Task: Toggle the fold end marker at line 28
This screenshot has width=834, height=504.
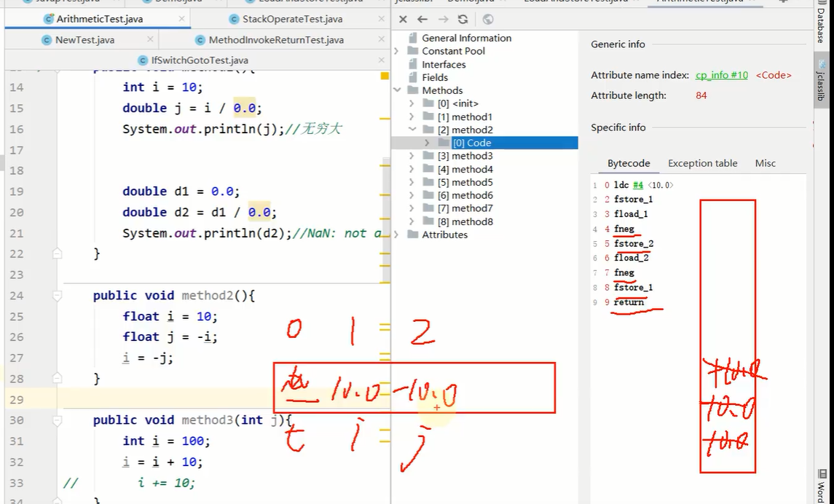Action: 58,379
